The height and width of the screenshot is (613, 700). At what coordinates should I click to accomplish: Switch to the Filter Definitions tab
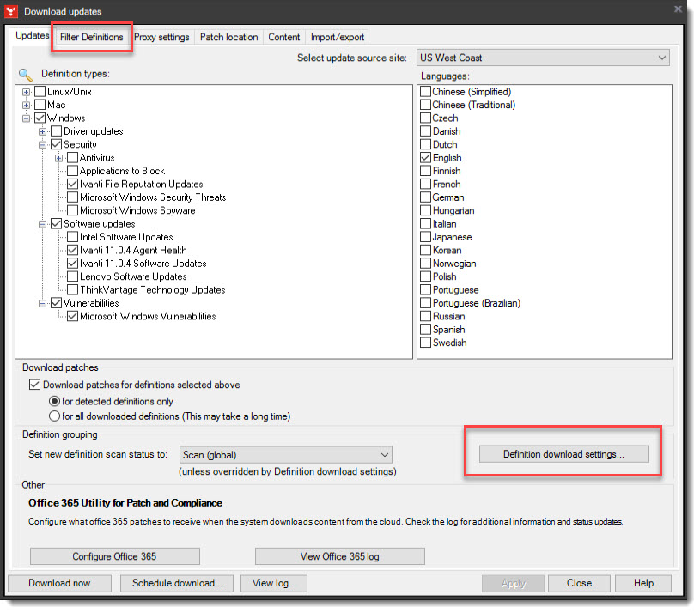point(91,37)
